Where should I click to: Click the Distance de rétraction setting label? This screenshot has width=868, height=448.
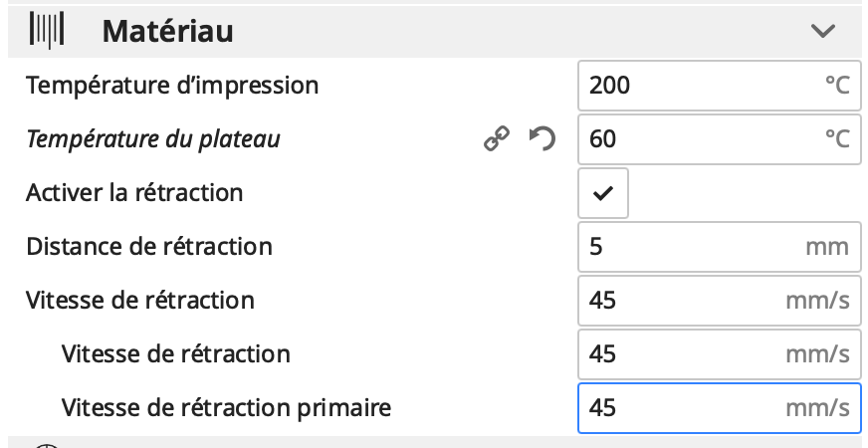pyautogui.click(x=149, y=247)
